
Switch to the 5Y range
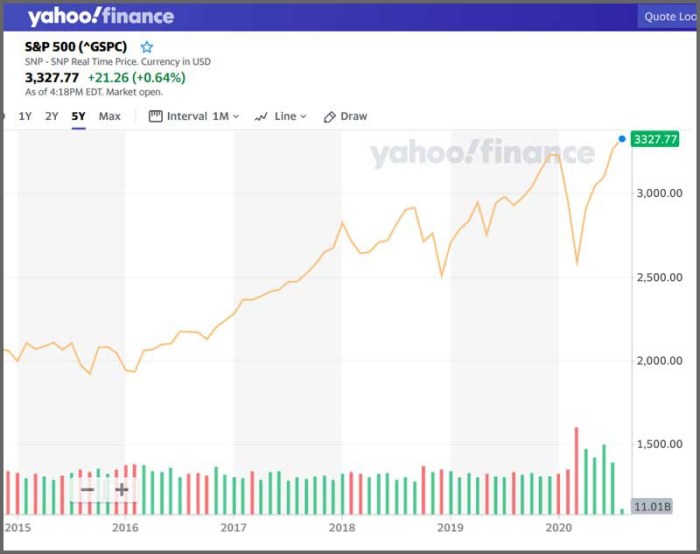(78, 116)
